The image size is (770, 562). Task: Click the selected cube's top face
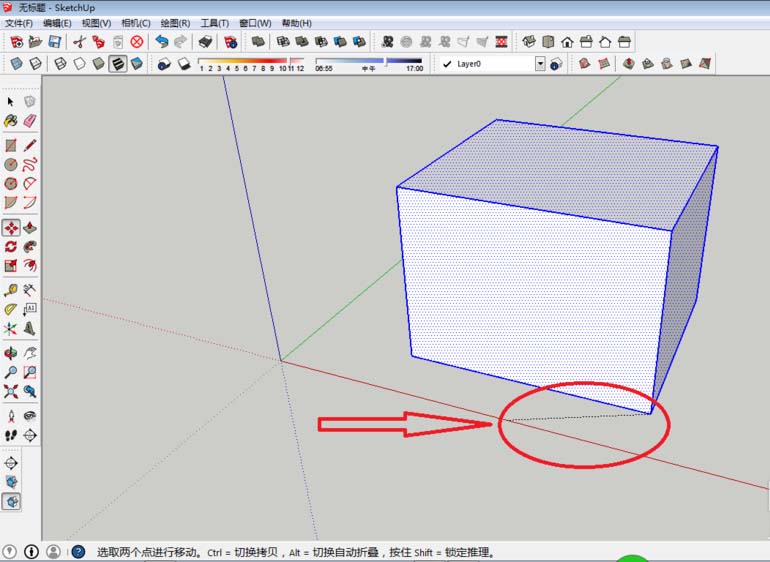click(558, 172)
